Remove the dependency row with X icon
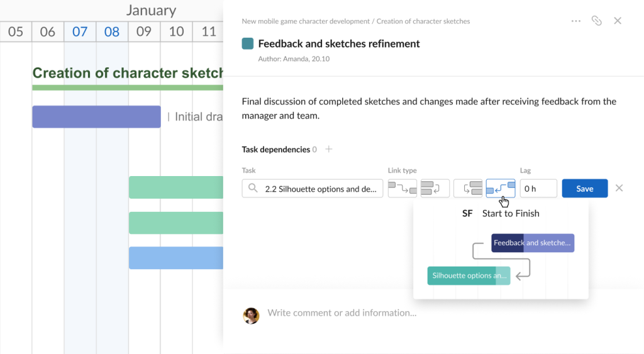Image resolution: width=644 pixels, height=354 pixels. [x=619, y=189]
